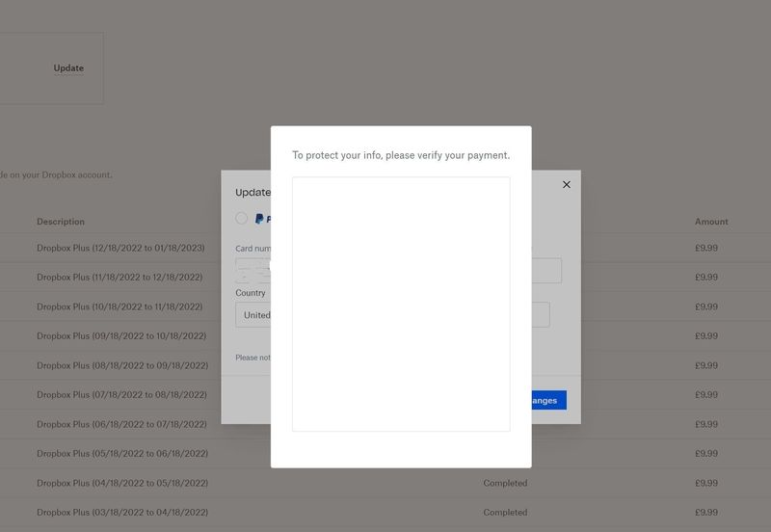The width and height of the screenshot is (771, 532).
Task: Click the Country label in Update dialog
Action: click(x=251, y=293)
